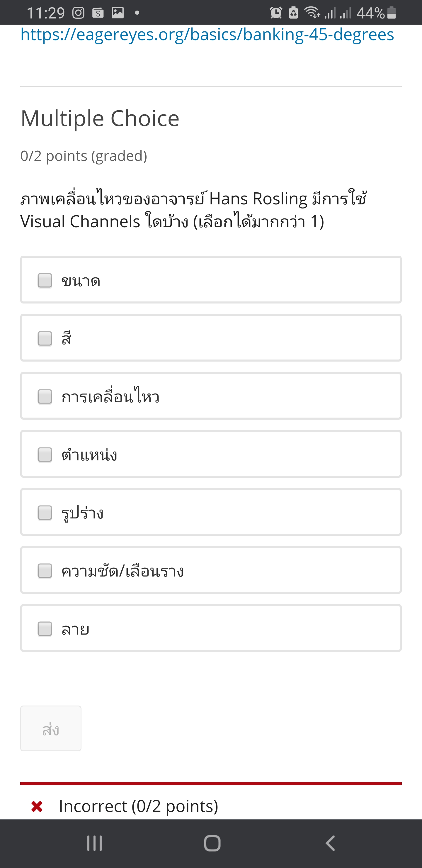Open the eagereyes.org banking-45-degrees link
The width and height of the screenshot is (422, 868).
[207, 34]
